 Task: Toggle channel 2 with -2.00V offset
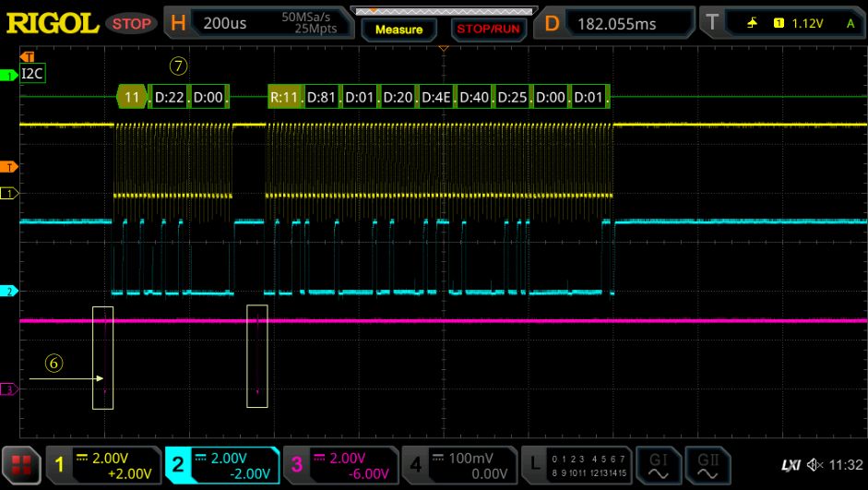222,465
